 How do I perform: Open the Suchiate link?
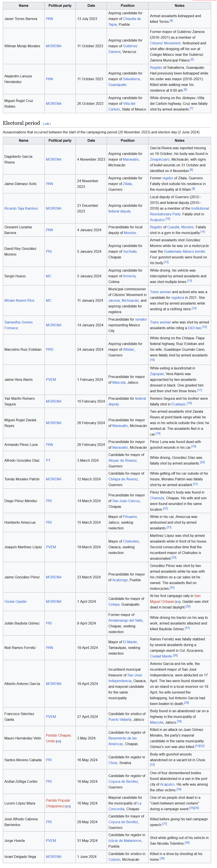click(130, 252)
